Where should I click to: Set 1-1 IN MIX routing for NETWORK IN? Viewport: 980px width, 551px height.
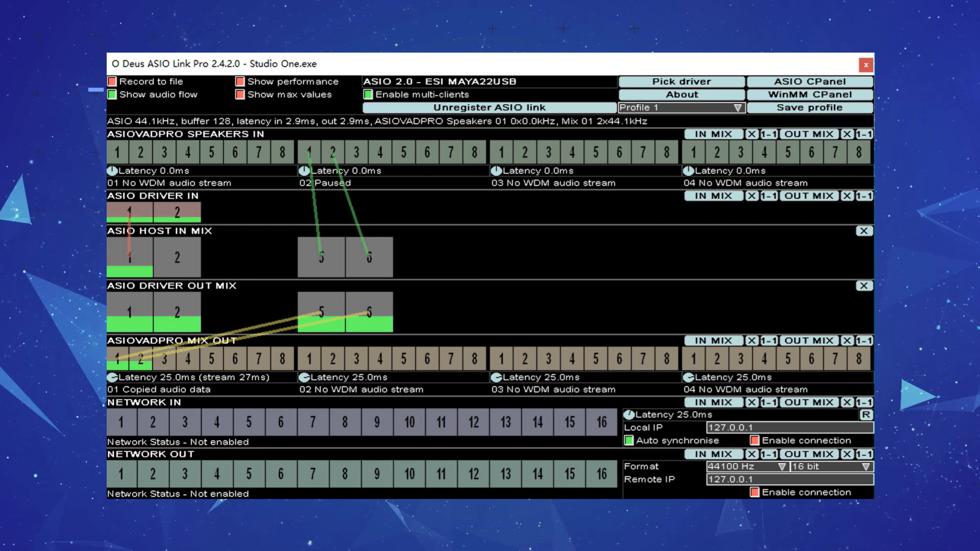(x=769, y=403)
